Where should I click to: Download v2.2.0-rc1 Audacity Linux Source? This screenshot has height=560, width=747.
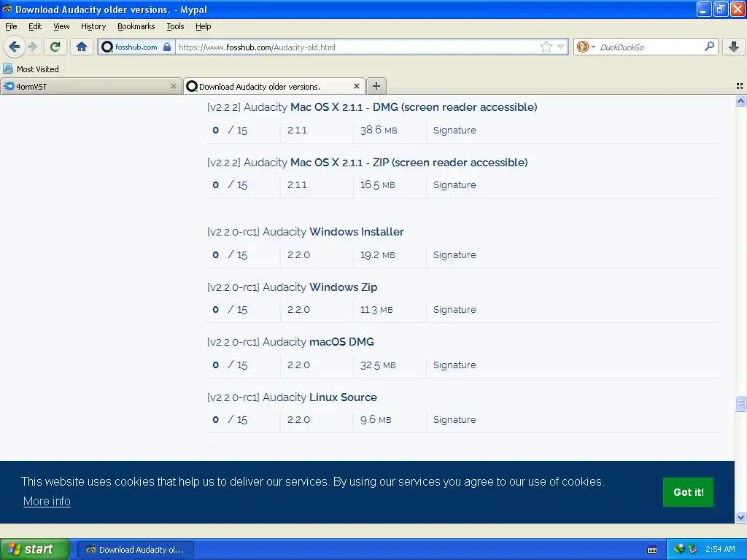pyautogui.click(x=292, y=397)
